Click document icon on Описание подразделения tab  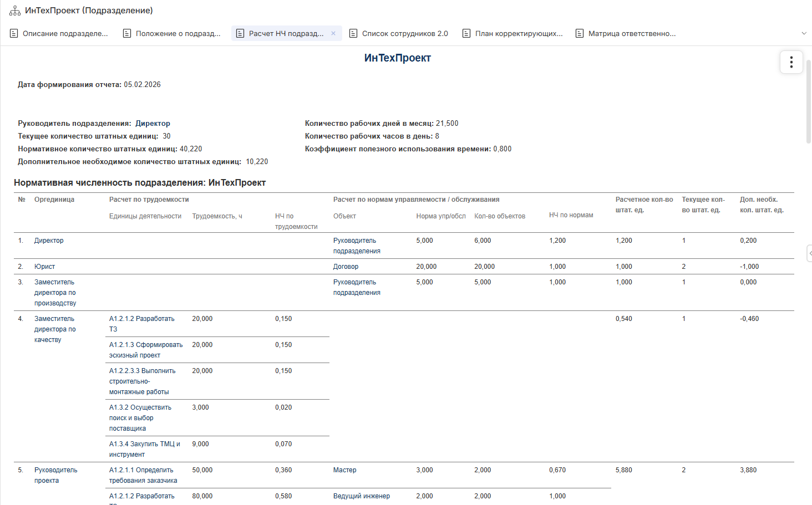(14, 34)
